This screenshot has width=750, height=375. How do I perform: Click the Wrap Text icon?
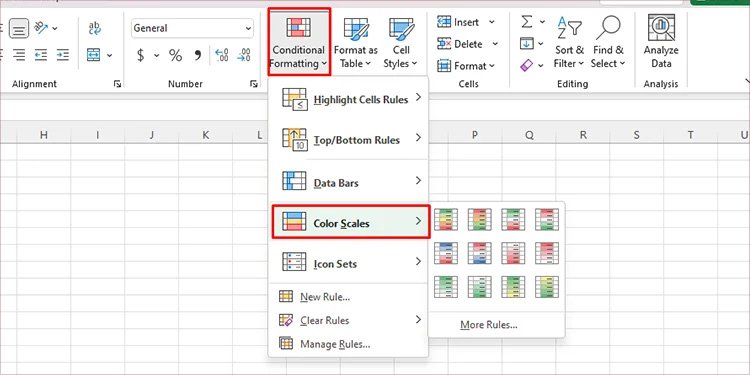tap(95, 28)
